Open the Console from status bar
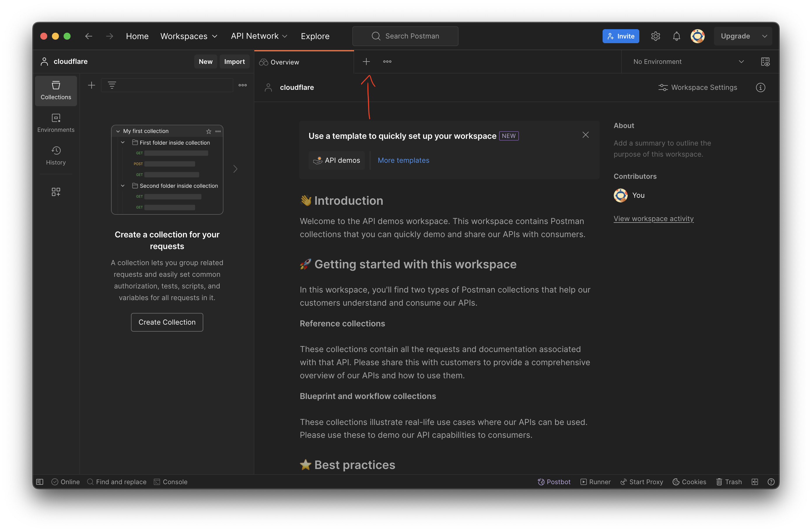Viewport: 812px width, 532px height. tap(171, 482)
